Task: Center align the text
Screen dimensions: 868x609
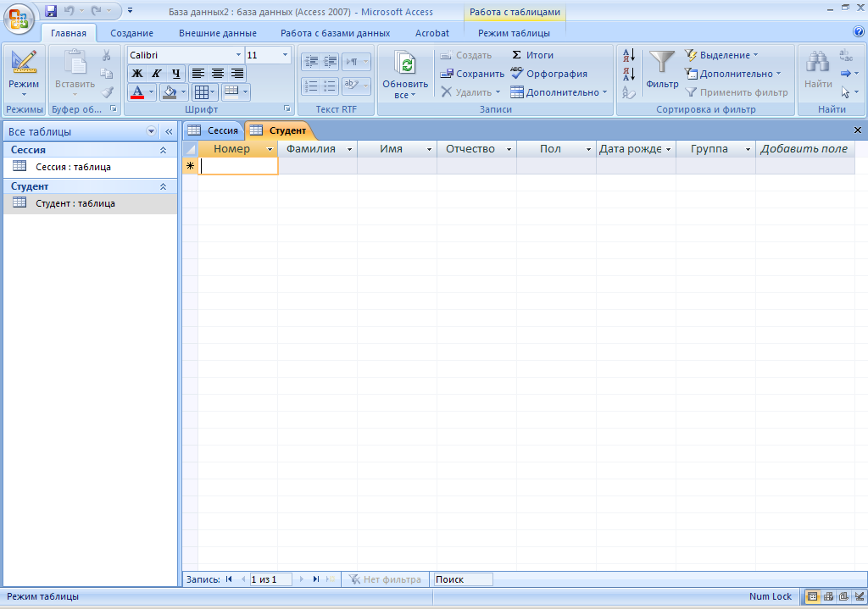Action: pos(218,73)
